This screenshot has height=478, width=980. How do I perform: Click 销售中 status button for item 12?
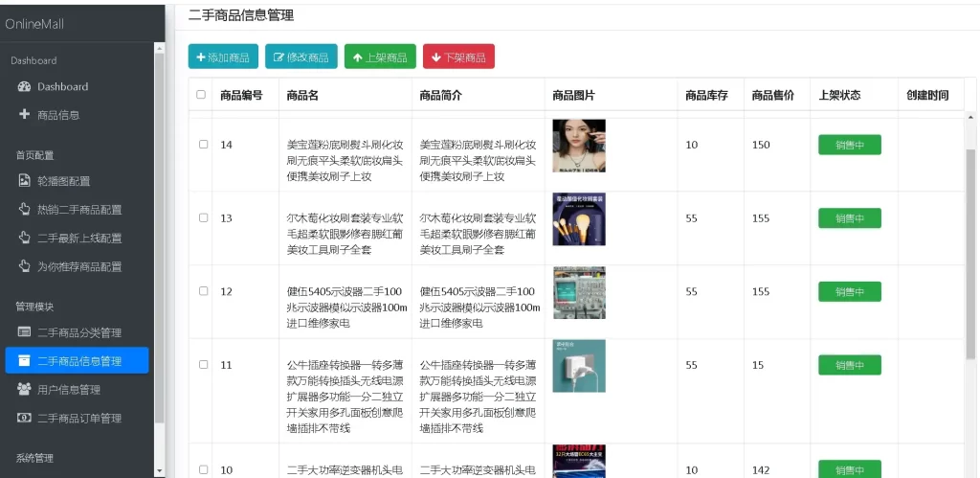(850, 291)
